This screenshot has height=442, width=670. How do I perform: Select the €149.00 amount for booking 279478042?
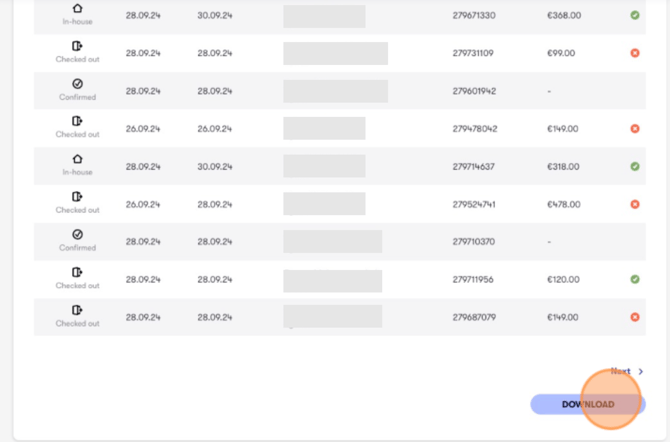563,129
